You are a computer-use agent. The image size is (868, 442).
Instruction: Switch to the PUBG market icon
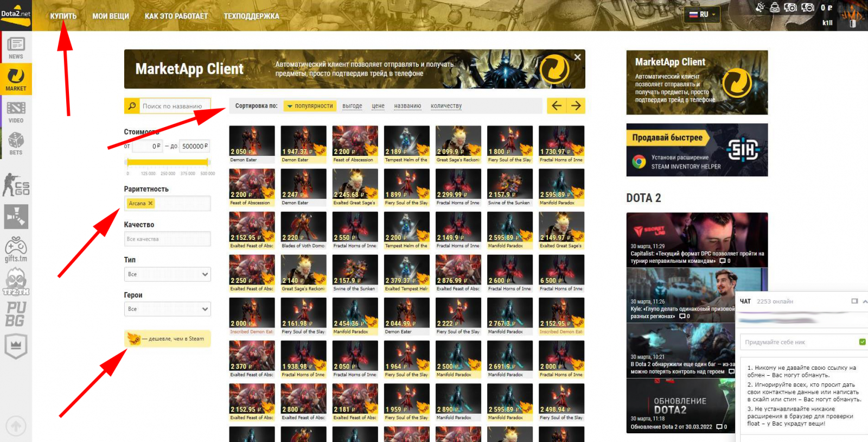tap(16, 314)
